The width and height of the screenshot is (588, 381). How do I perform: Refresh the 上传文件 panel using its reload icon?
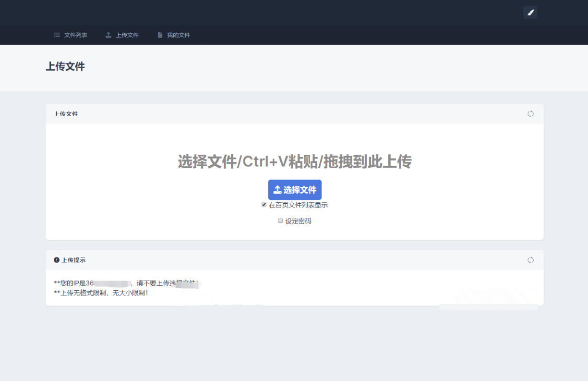tap(530, 114)
